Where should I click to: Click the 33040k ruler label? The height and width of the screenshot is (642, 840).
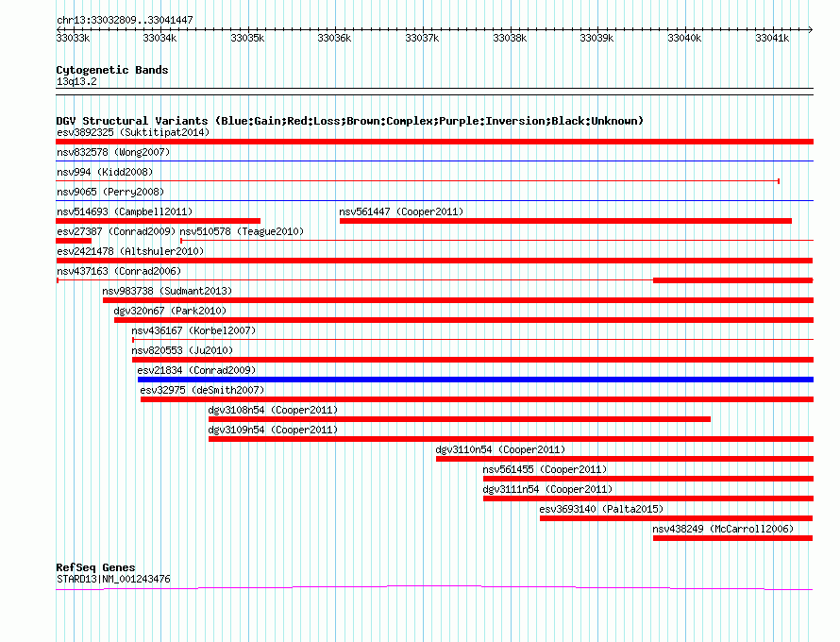click(x=684, y=38)
